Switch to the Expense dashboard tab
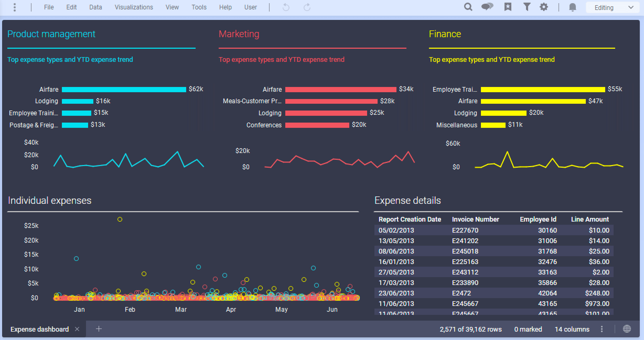Screen dimensions: 644x340 click(x=39, y=329)
